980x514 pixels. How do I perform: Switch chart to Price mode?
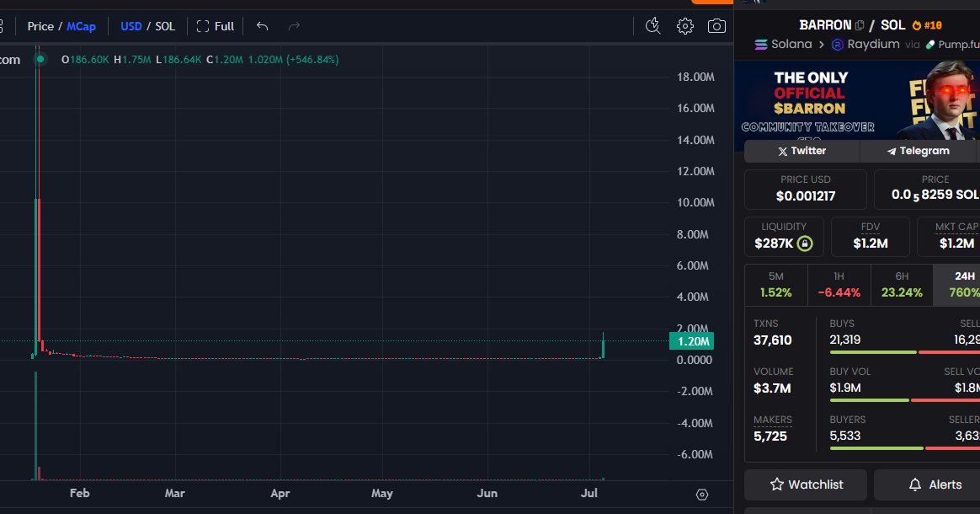coord(40,26)
